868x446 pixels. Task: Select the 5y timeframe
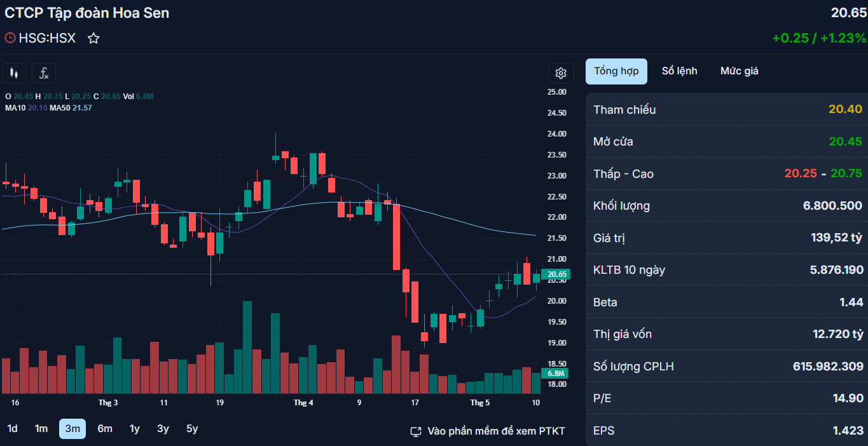click(192, 429)
